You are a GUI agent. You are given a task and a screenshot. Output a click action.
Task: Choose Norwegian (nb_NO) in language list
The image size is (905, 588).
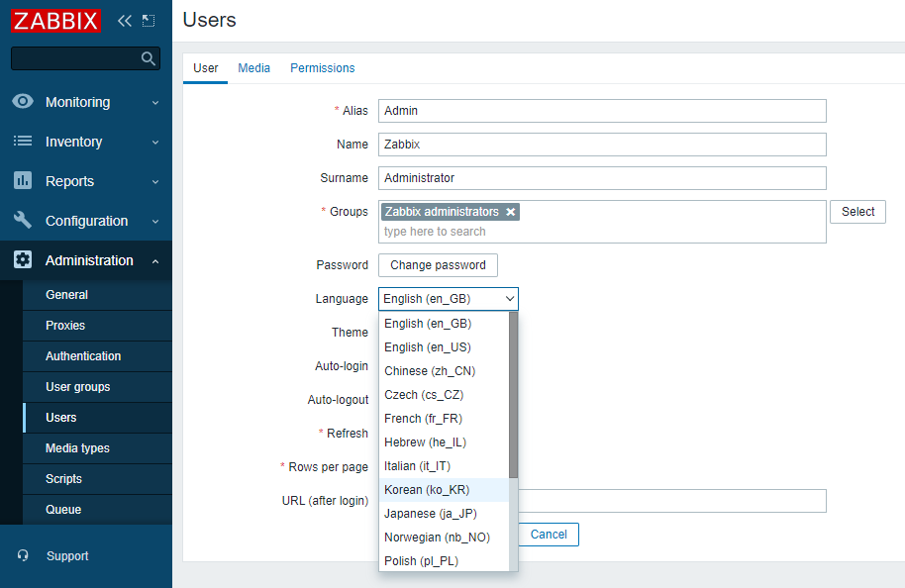point(444,538)
